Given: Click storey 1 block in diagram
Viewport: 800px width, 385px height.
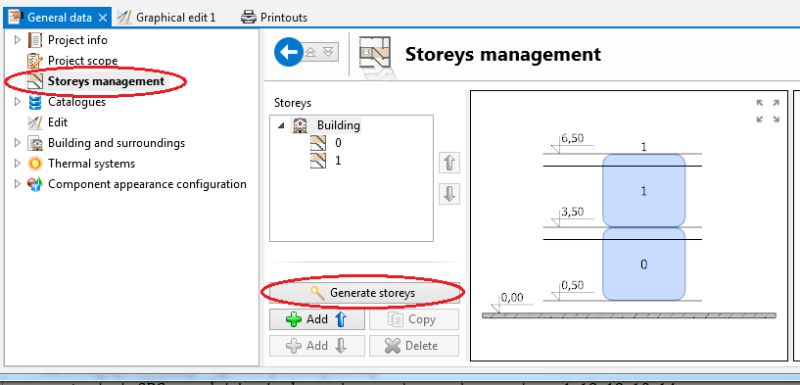Looking at the screenshot, I should [x=644, y=191].
